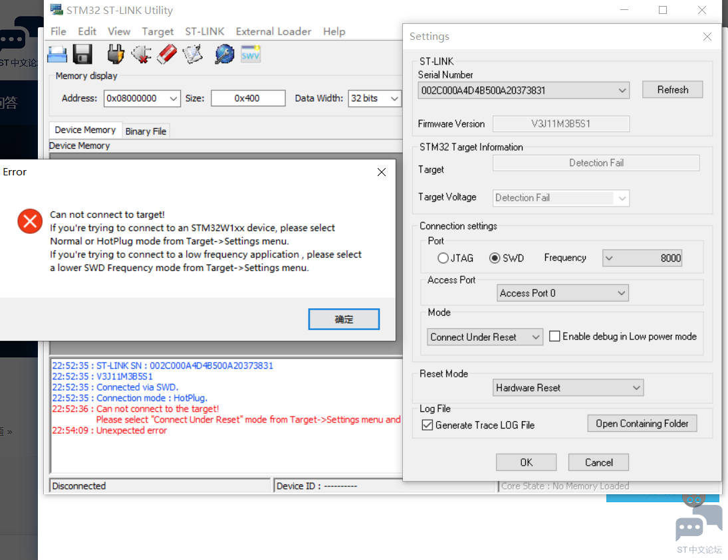Click the Unexpected error log line
This screenshot has width=728, height=560.
(x=109, y=430)
